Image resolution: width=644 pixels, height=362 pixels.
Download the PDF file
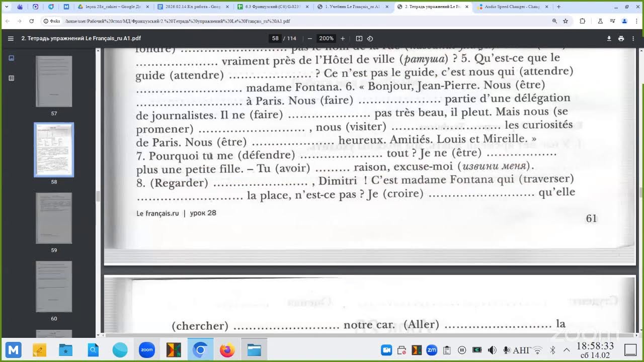coord(609,38)
